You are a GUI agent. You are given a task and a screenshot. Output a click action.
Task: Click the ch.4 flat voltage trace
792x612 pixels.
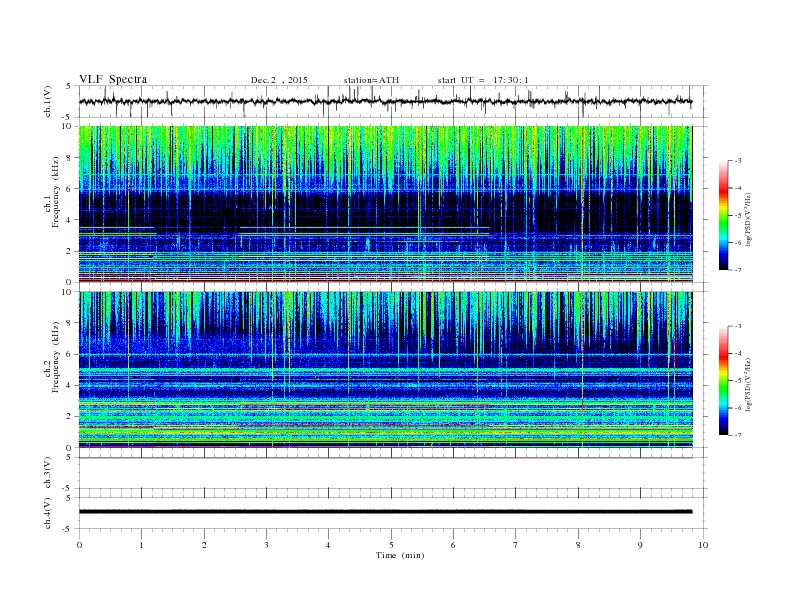385,512
